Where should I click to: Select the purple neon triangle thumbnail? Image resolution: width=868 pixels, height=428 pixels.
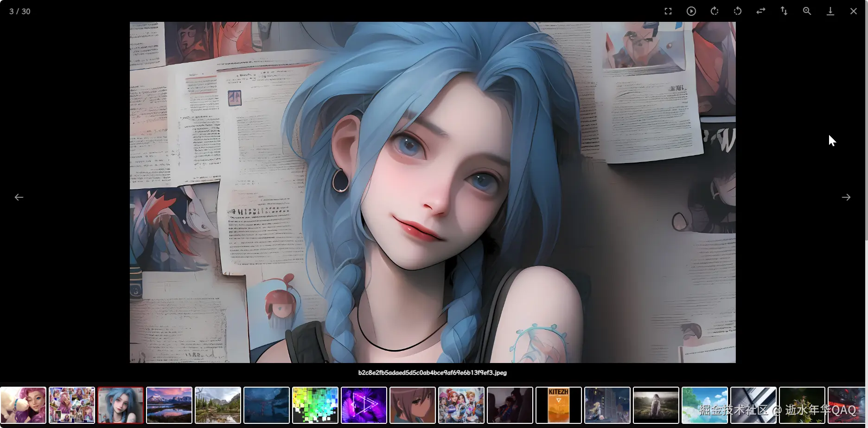(x=364, y=405)
